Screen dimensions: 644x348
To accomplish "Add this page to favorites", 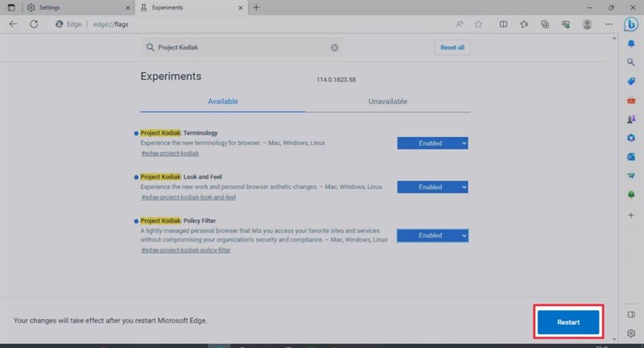I will coord(478,24).
